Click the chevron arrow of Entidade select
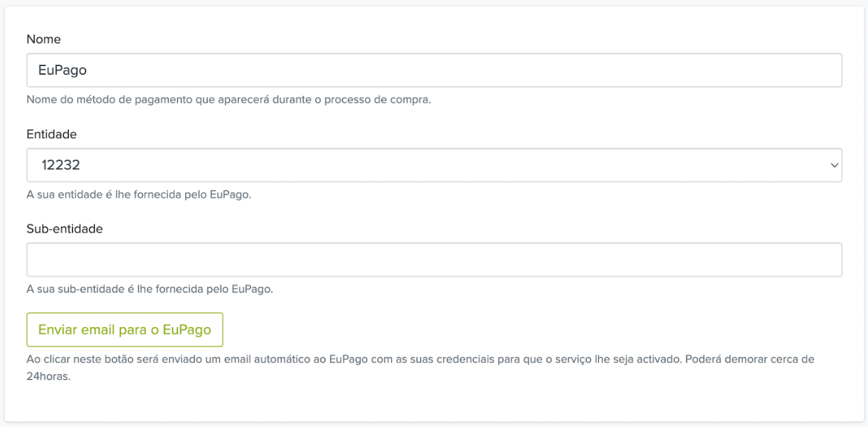 click(x=834, y=166)
